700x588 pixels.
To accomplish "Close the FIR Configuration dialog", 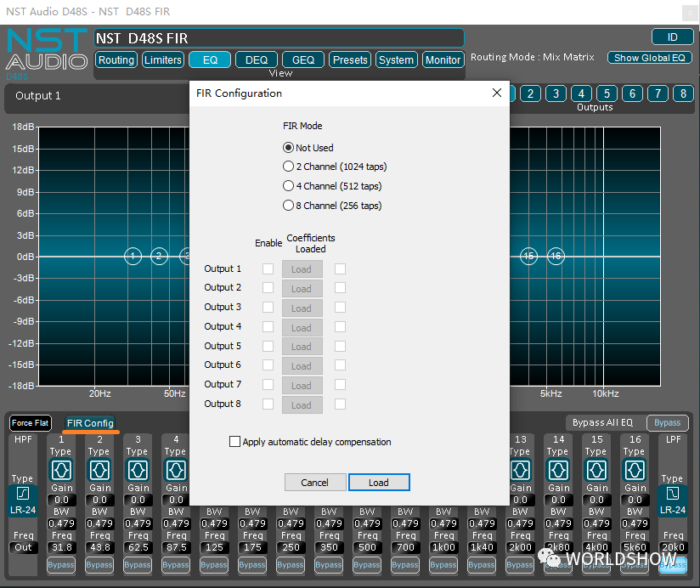I will tap(497, 93).
